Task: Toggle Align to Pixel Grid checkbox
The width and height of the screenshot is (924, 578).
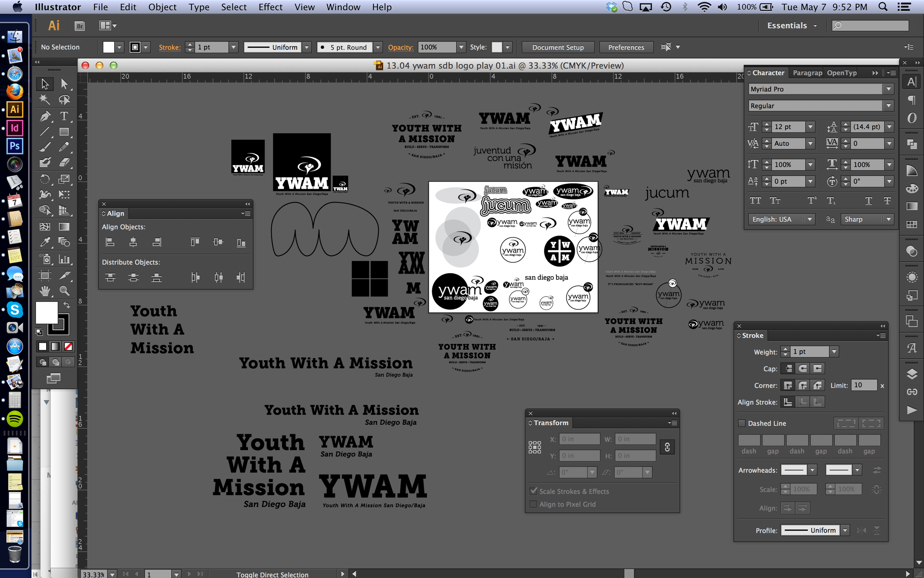Action: tap(533, 504)
